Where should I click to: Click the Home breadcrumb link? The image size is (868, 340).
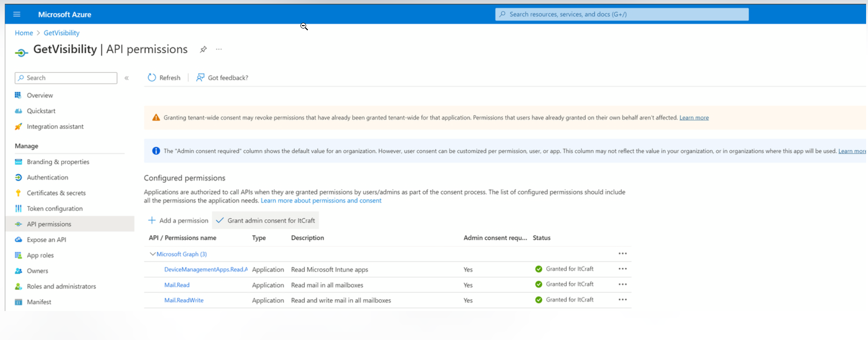tap(24, 33)
